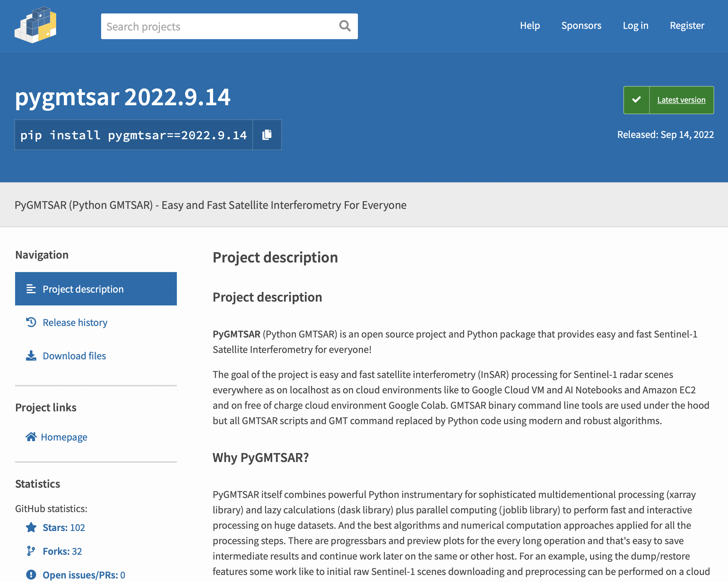Click the green checkmark on Latest version badge
Viewport: 728px width, 582px height.
[x=636, y=100]
